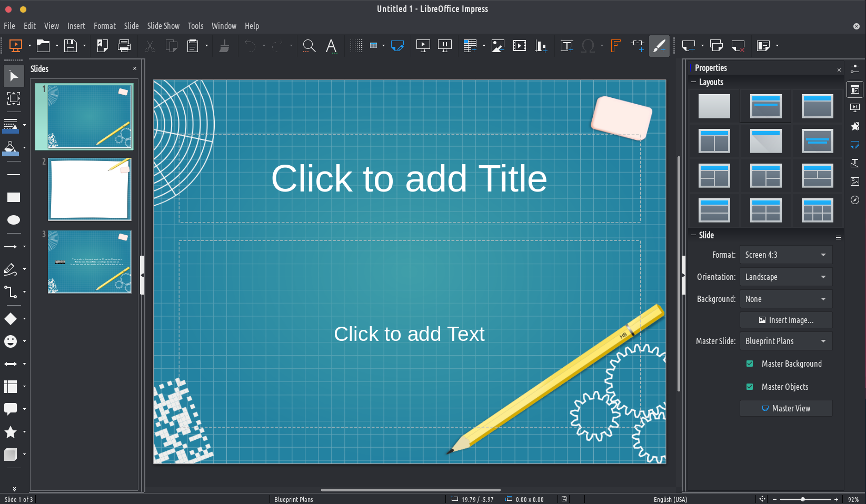The height and width of the screenshot is (504, 866).
Task: Select the Ellipse shape tool
Action: click(x=13, y=220)
